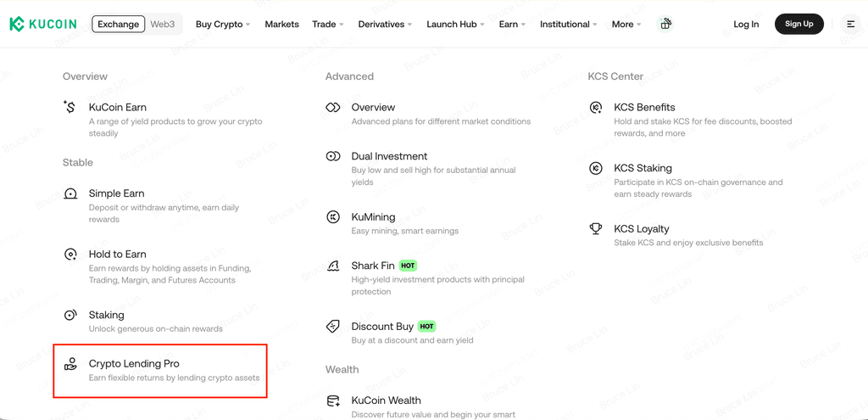Switch to Exchange mode
Screen dimensions: 868x420
point(119,25)
